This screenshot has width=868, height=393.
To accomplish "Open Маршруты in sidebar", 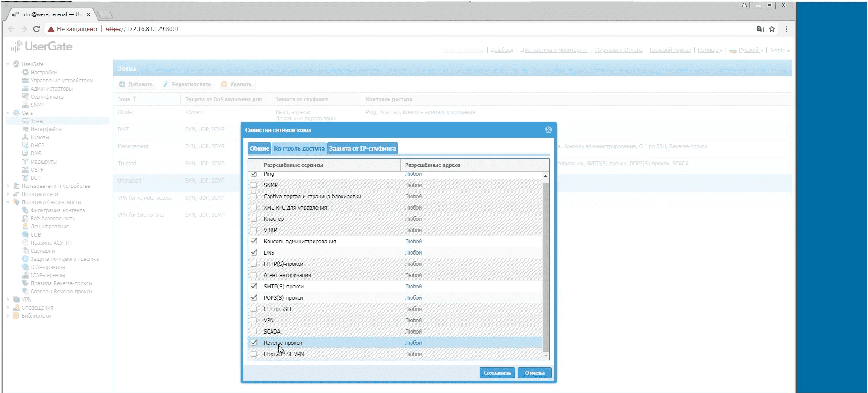I will [43, 162].
